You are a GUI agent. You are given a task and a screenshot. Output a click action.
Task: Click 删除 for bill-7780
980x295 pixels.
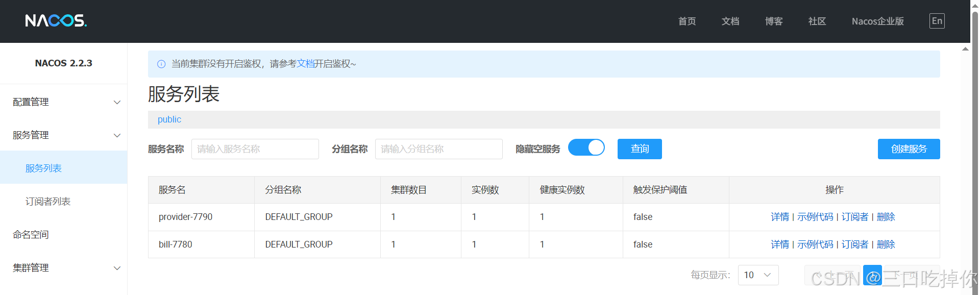pos(886,244)
